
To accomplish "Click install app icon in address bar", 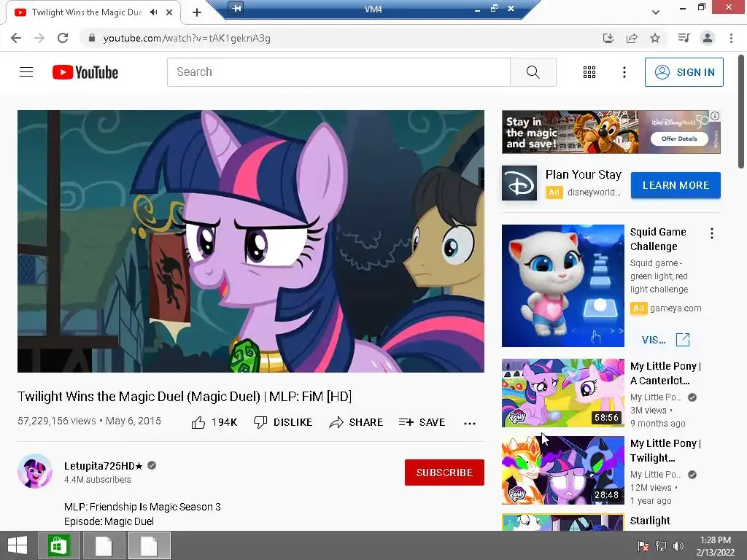I will point(608,38).
